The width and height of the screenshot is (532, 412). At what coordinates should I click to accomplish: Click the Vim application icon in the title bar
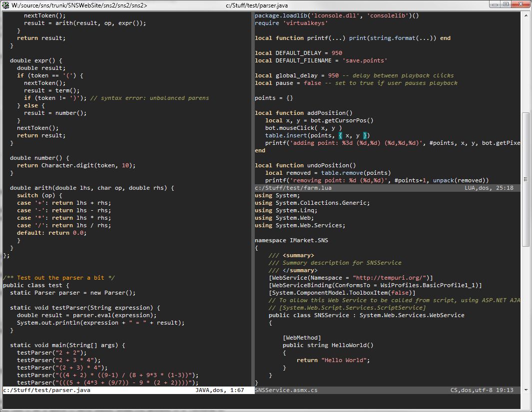coord(5,4)
